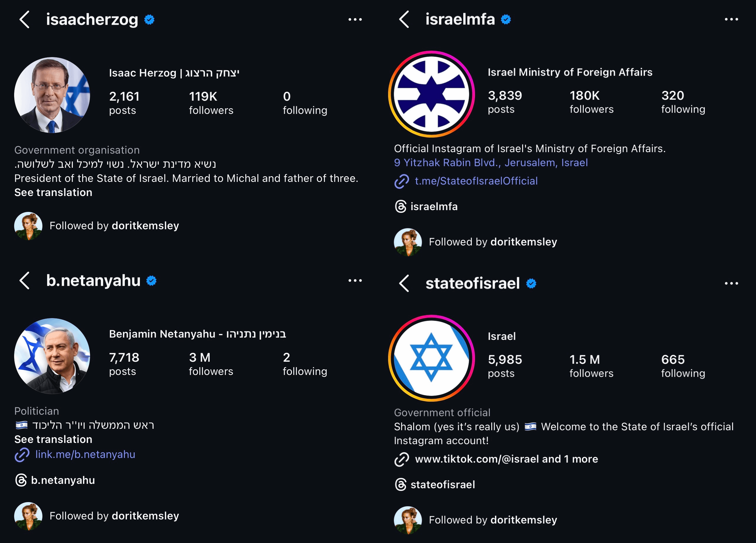View stateofisrael story via profile picture
Viewport: 756px width, 543px height.
pyautogui.click(x=431, y=358)
